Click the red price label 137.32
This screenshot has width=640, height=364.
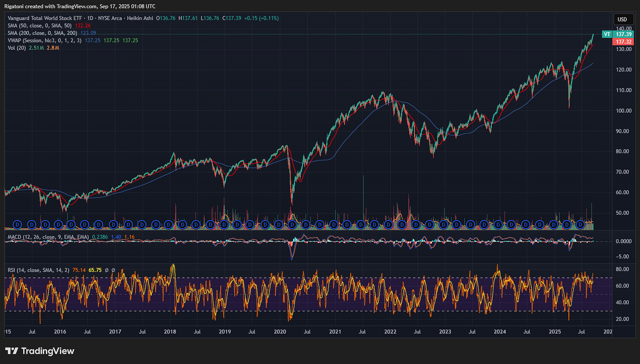pos(622,41)
